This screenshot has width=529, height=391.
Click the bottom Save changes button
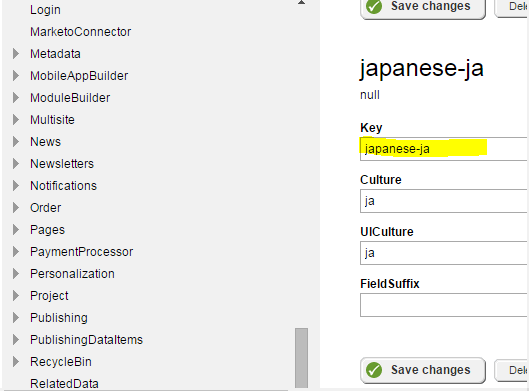point(423,370)
